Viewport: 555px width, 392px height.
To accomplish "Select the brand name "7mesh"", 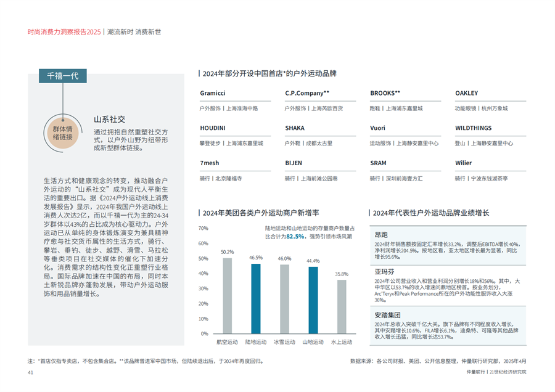I will [210, 163].
